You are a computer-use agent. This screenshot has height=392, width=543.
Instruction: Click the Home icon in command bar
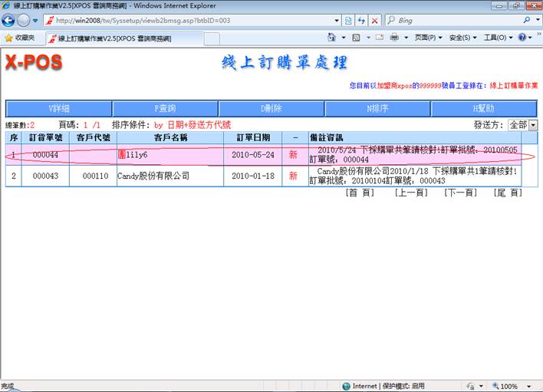pos(332,38)
